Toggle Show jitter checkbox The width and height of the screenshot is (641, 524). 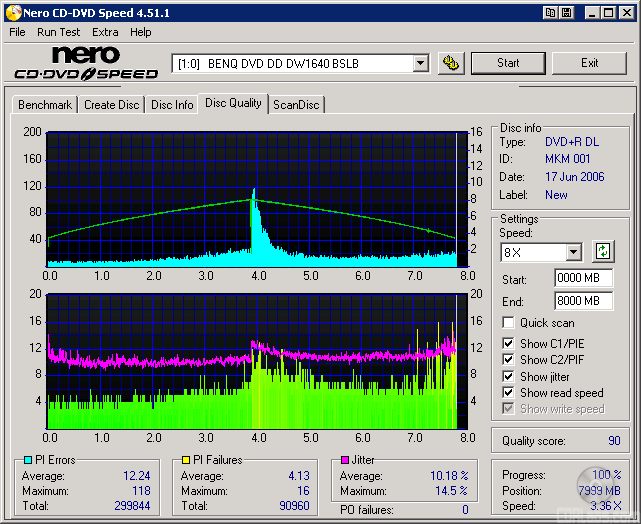pyautogui.click(x=509, y=377)
